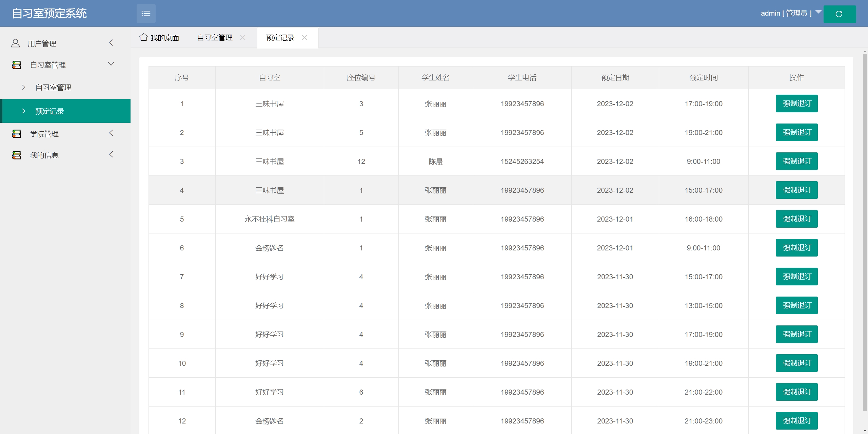This screenshot has width=868, height=434.
Task: Click the 学生电话 column header
Action: (x=522, y=78)
